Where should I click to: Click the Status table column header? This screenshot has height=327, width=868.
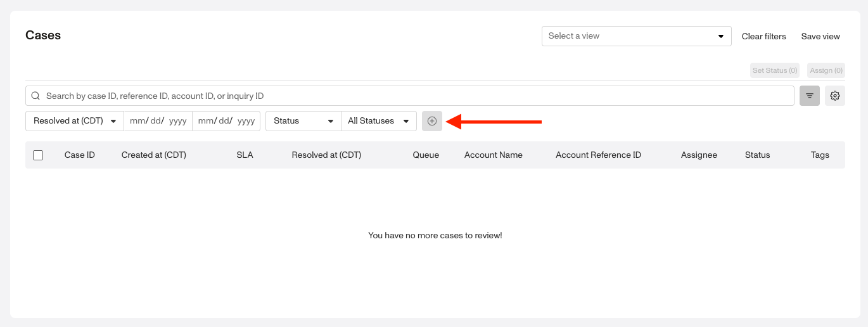(758, 155)
